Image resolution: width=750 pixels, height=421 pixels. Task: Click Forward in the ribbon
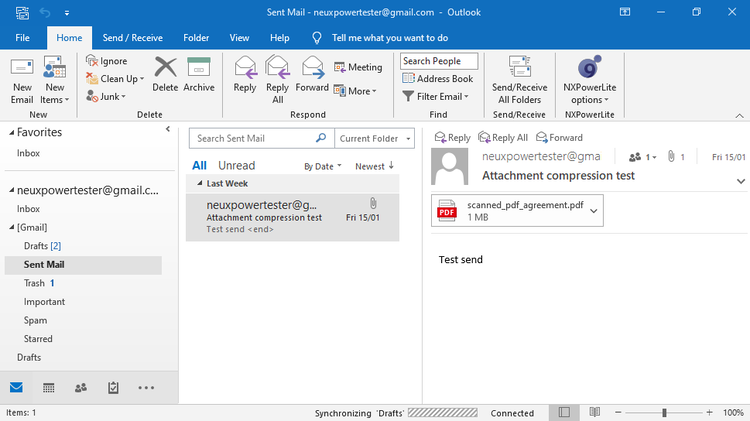pyautogui.click(x=312, y=75)
